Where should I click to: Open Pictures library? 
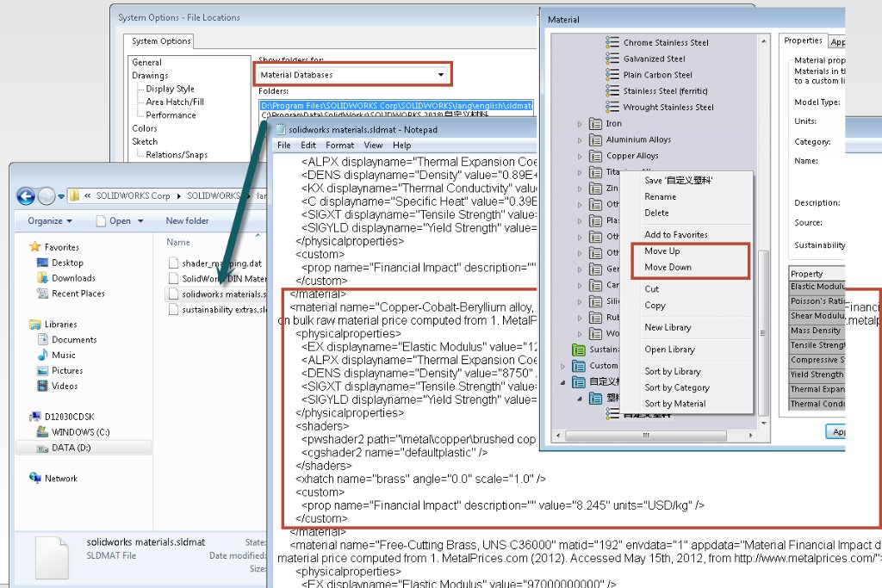pyautogui.click(x=67, y=370)
